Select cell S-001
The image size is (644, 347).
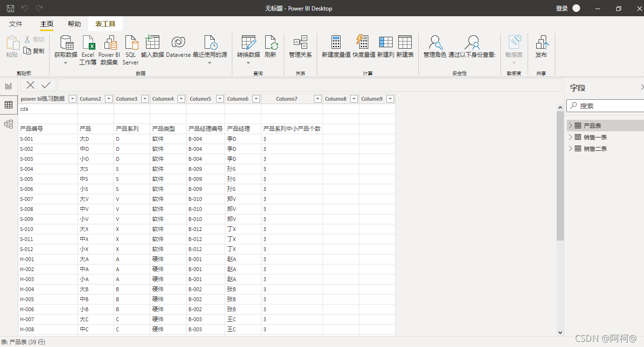pos(48,139)
